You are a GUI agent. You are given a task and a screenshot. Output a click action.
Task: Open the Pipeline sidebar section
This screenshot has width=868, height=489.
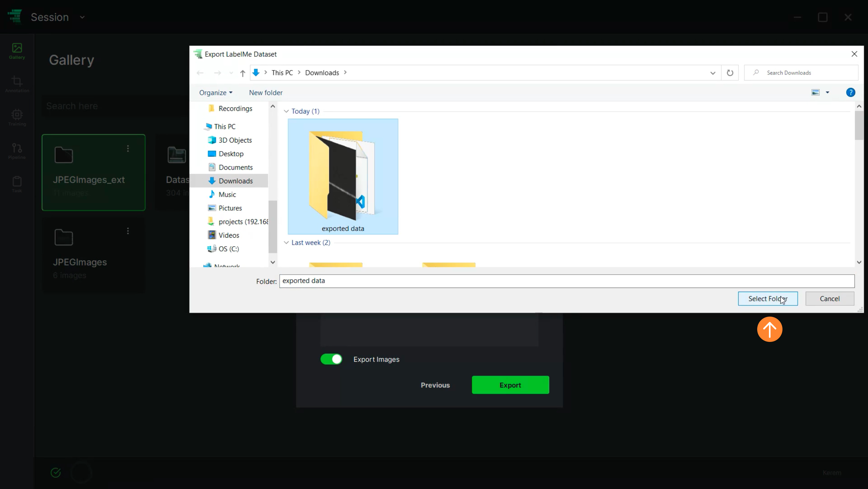(x=17, y=151)
